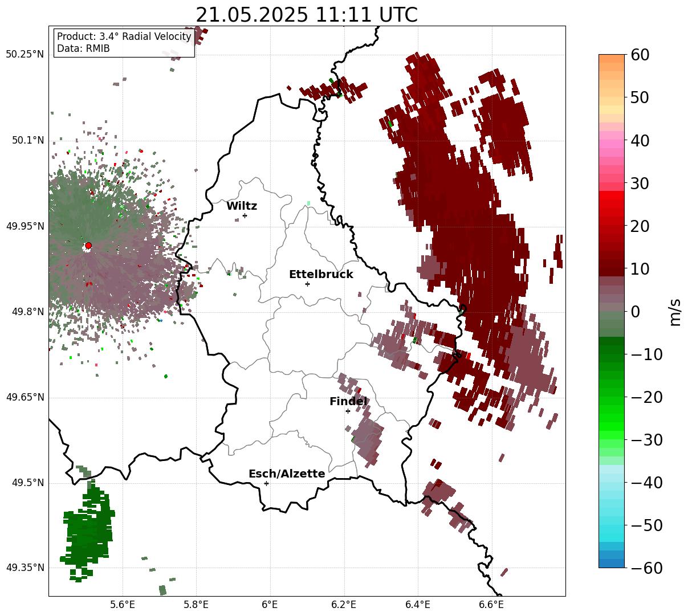The image size is (688, 616).
Task: Click the 0 tick label on colorbar
Action: (636, 312)
